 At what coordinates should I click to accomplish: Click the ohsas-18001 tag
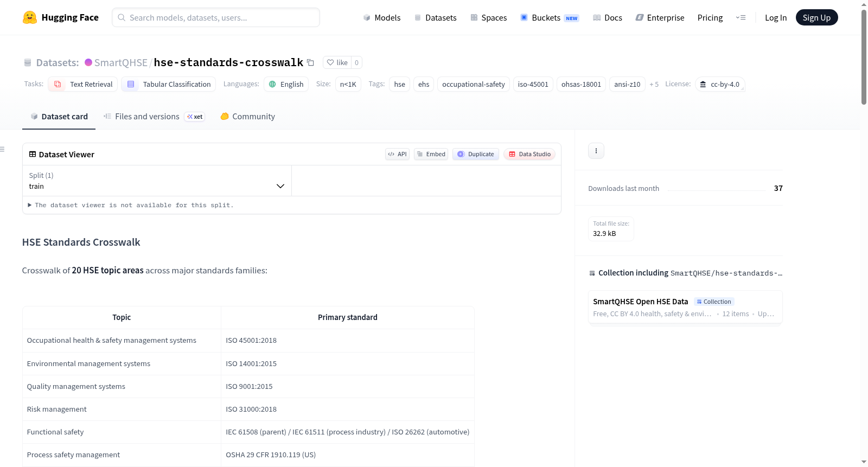pyautogui.click(x=581, y=84)
